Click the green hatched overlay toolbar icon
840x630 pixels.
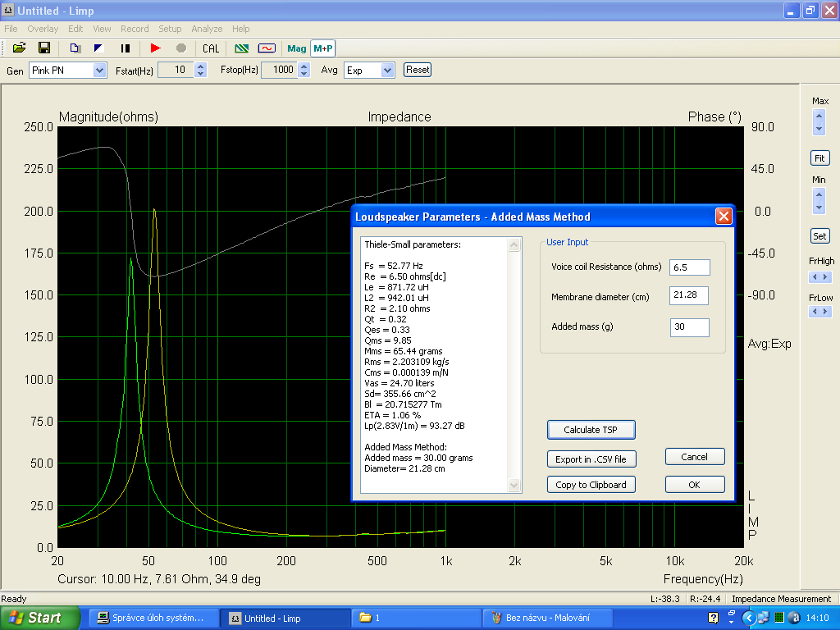tap(242, 48)
